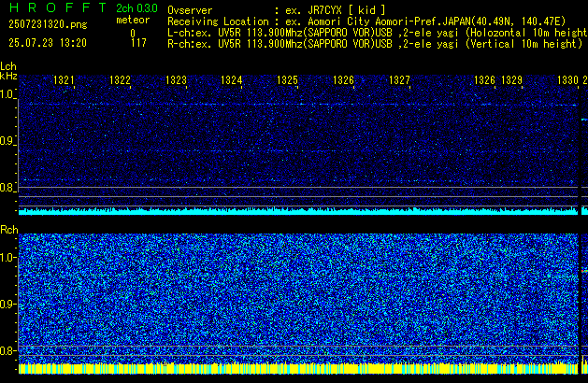The width and height of the screenshot is (588, 383).
Task: Click the 1324 time marker
Action: click(232, 80)
